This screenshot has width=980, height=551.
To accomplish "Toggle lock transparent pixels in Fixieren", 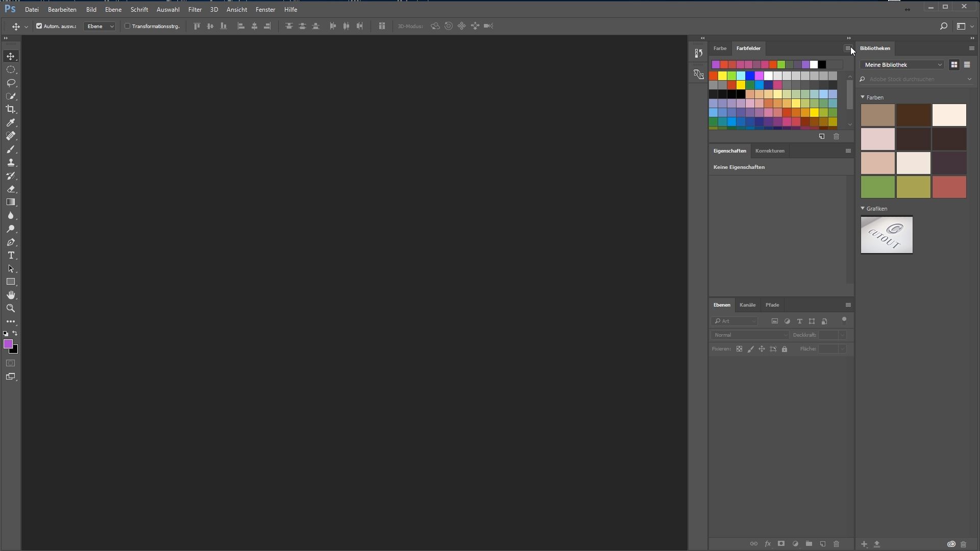I will pos(739,349).
